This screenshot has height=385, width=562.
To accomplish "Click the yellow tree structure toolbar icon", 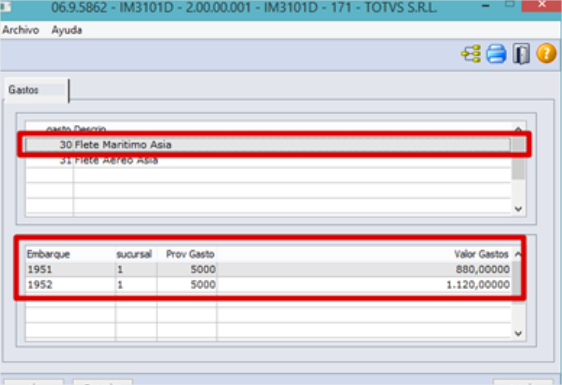I will pyautogui.click(x=471, y=54).
